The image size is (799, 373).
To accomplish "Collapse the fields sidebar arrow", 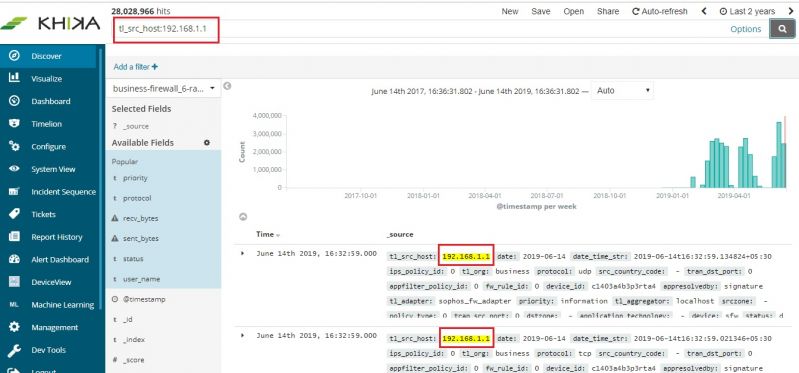I will coord(228,86).
